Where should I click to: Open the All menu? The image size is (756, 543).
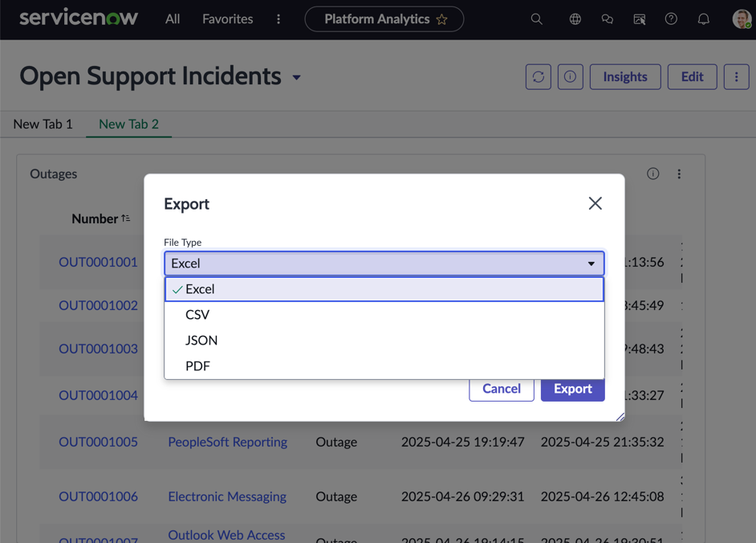(172, 19)
